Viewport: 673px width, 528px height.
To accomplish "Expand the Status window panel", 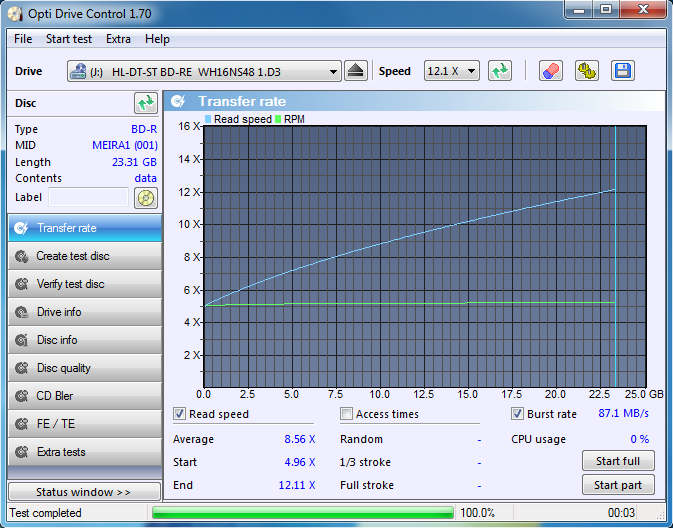I will [84, 492].
